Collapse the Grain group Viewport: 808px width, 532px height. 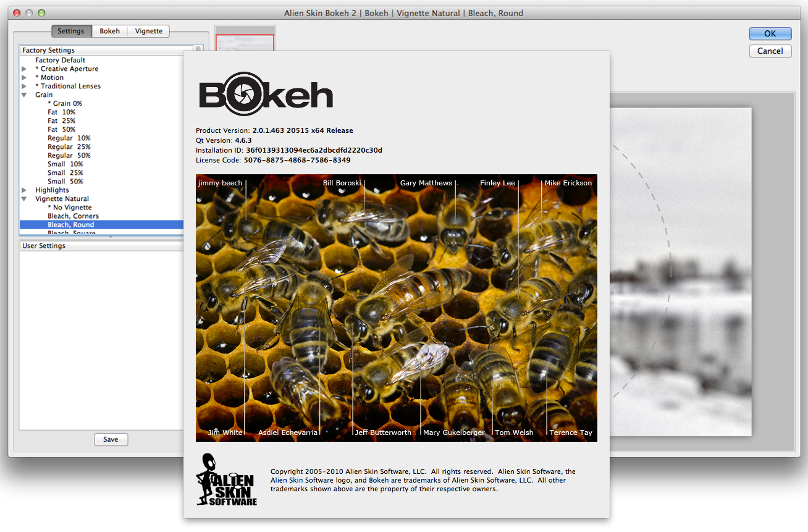pos(24,95)
